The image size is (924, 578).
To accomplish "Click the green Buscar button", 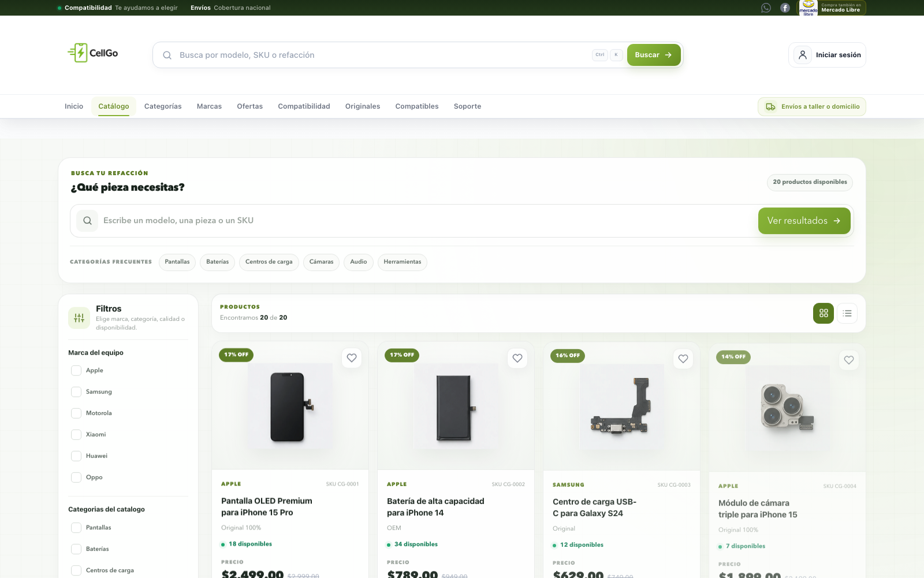I will pos(654,55).
